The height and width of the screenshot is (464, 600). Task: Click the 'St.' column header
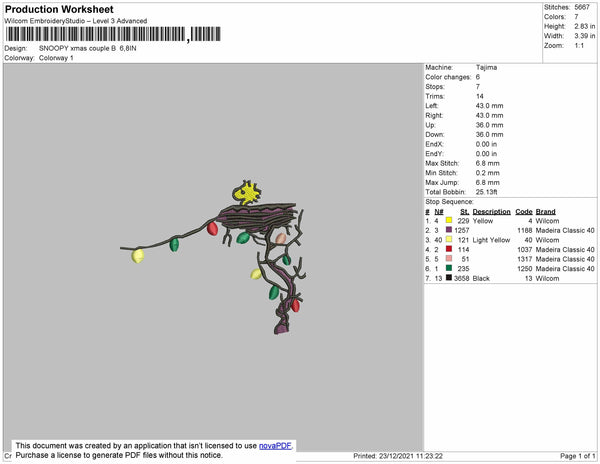click(465, 212)
